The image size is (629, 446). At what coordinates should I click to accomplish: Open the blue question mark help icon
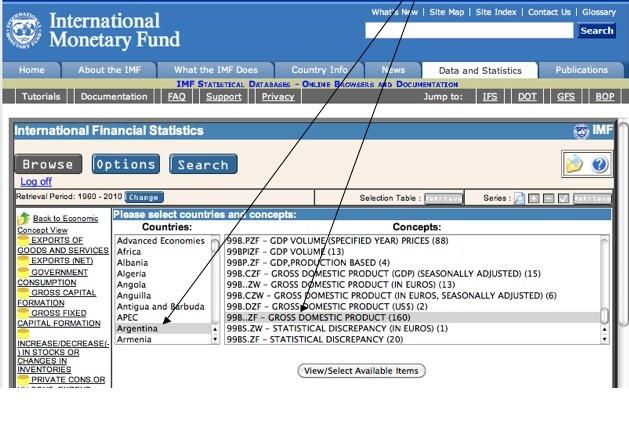(x=599, y=164)
